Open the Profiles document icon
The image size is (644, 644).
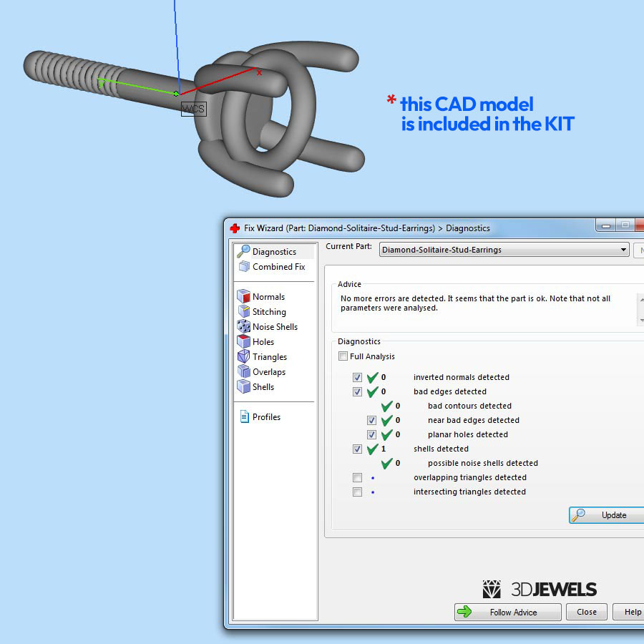[x=244, y=417]
